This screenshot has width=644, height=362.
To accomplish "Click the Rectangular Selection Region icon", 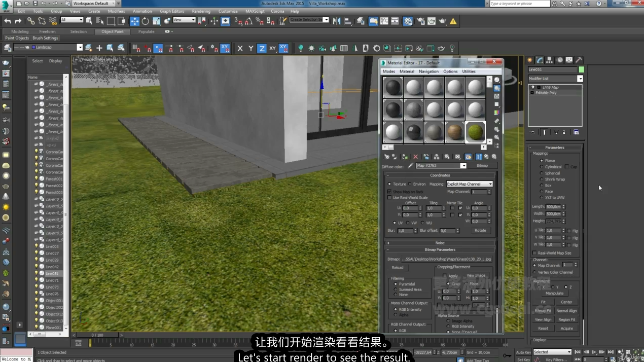I will (x=111, y=21).
